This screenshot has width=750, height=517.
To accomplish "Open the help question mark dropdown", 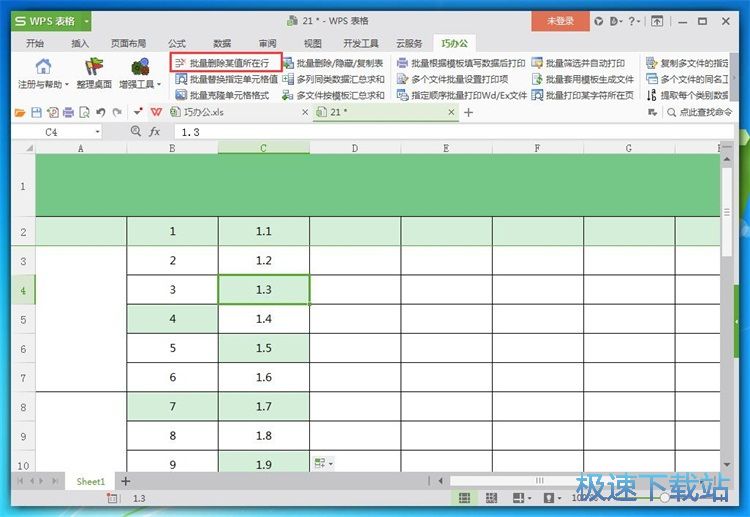I will click(634, 21).
